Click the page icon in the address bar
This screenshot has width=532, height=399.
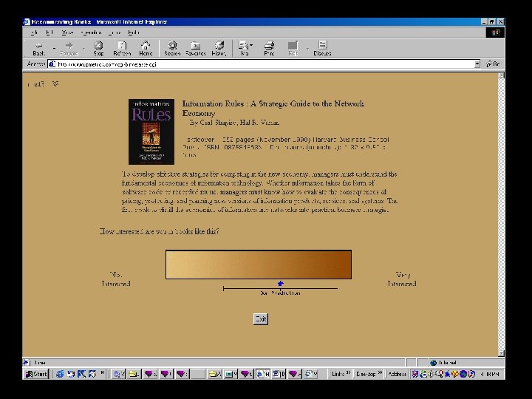point(52,64)
